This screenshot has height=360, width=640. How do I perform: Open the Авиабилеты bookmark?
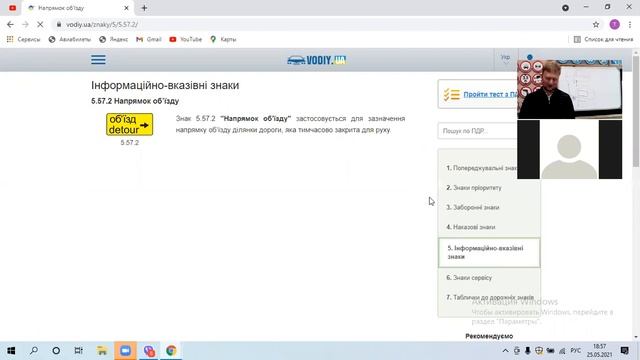click(70, 39)
